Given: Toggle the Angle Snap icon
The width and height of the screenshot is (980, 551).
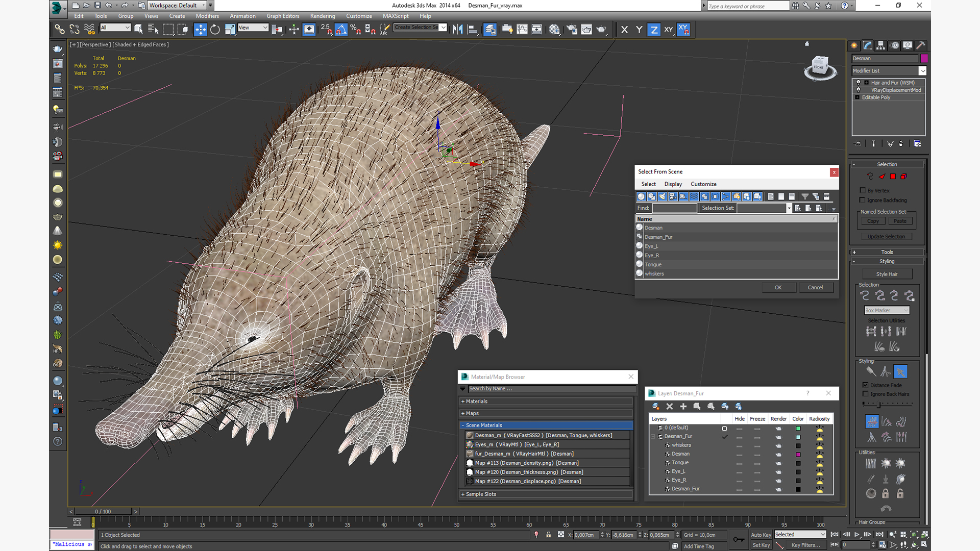Looking at the screenshot, I should (341, 30).
